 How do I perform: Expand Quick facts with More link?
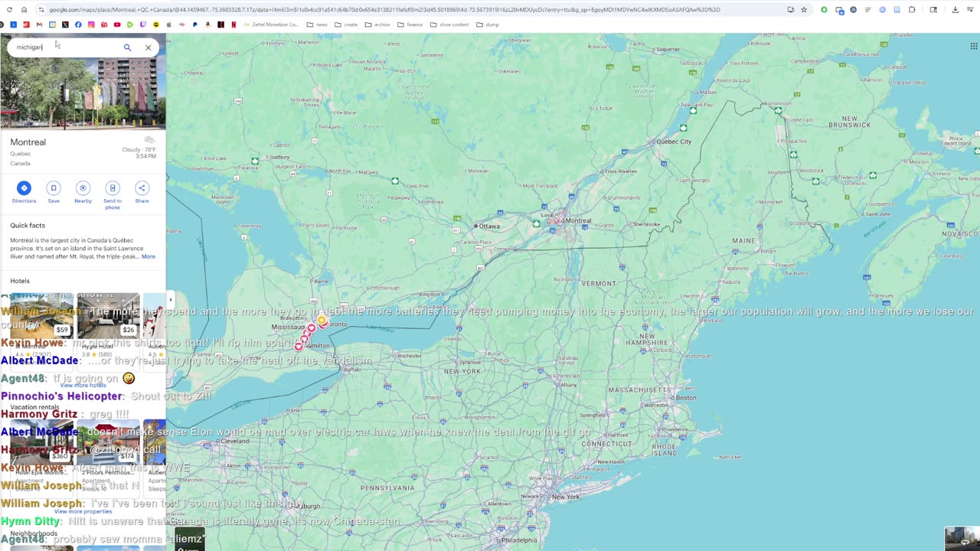148,256
